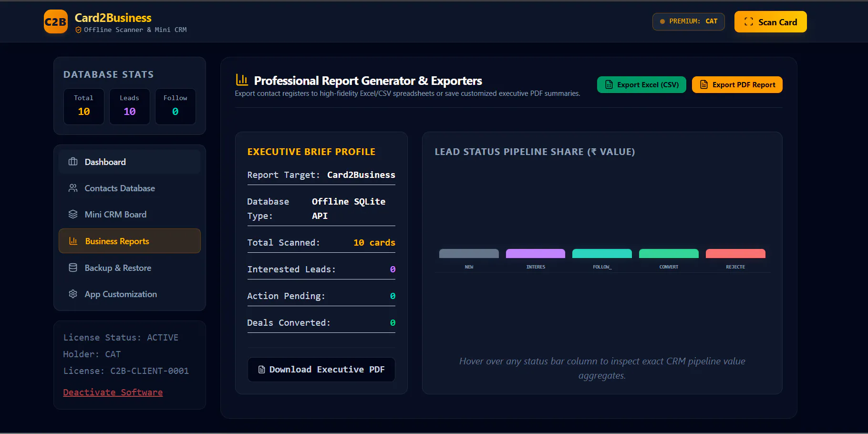This screenshot has width=868, height=434.
Task: Click the 'Interested Leads:' row label
Action: [x=291, y=269]
